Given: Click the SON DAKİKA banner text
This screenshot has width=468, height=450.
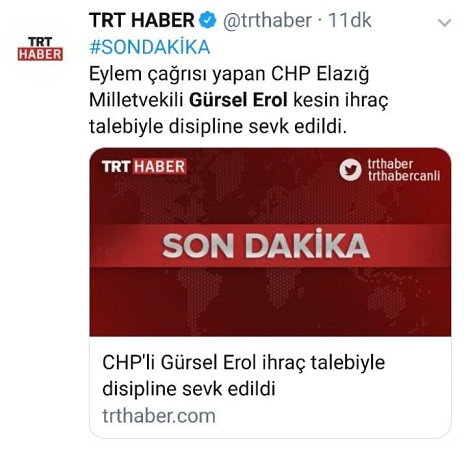Looking at the screenshot, I should tap(266, 246).
